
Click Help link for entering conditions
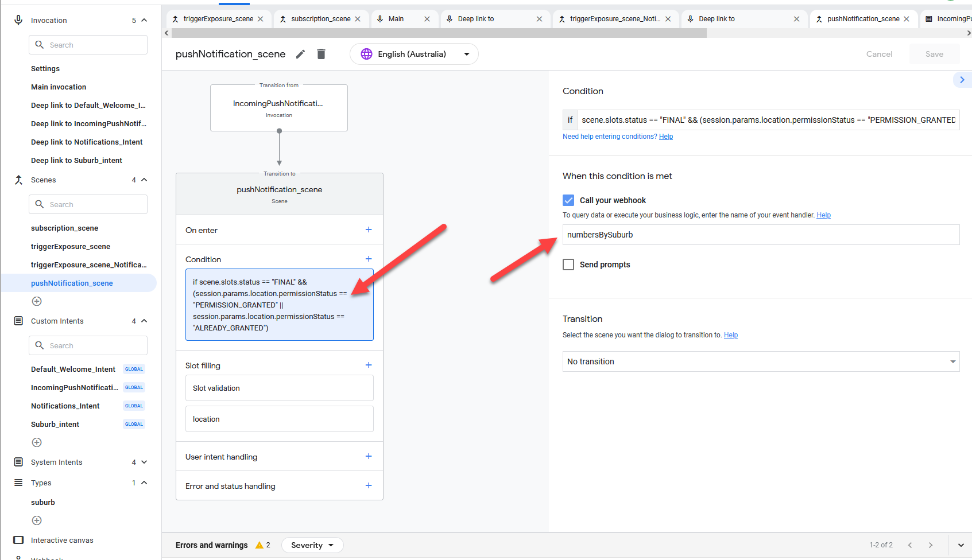pos(665,137)
